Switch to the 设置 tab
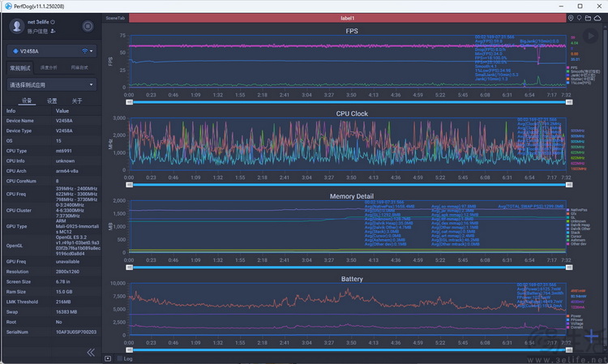 (x=51, y=101)
